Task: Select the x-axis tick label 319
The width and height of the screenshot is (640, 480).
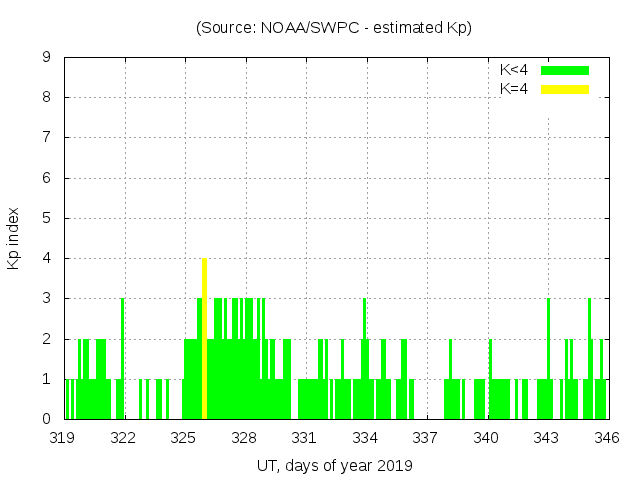Action: (x=63, y=437)
